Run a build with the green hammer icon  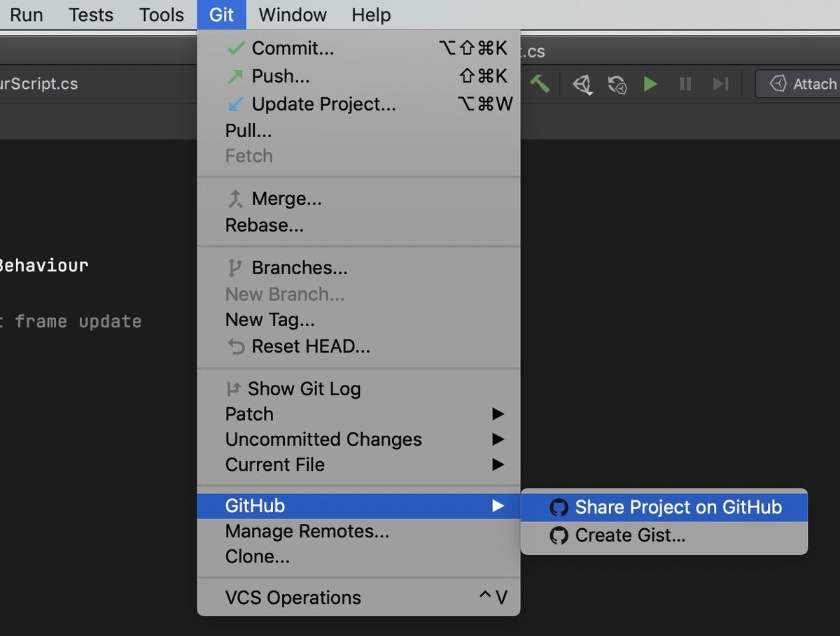(x=540, y=84)
